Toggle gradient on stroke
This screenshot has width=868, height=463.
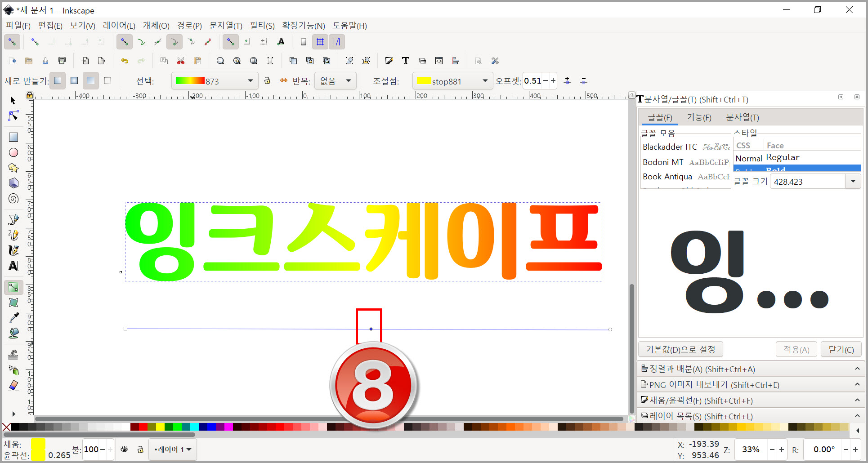107,80
